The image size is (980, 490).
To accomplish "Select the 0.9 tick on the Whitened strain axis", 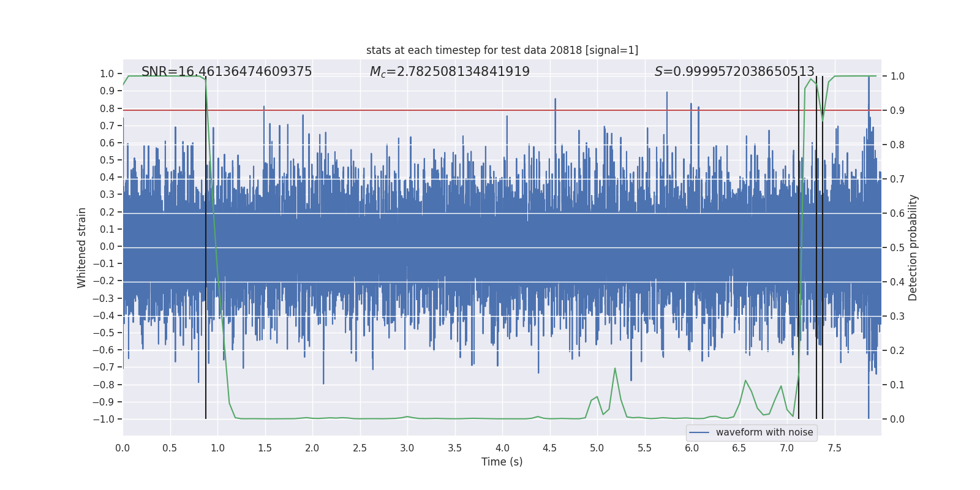I will click(x=107, y=91).
